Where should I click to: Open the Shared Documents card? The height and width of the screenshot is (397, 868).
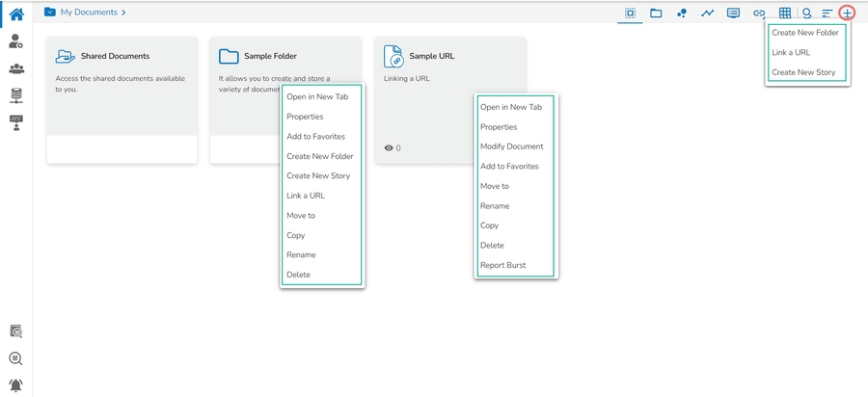pos(122,87)
